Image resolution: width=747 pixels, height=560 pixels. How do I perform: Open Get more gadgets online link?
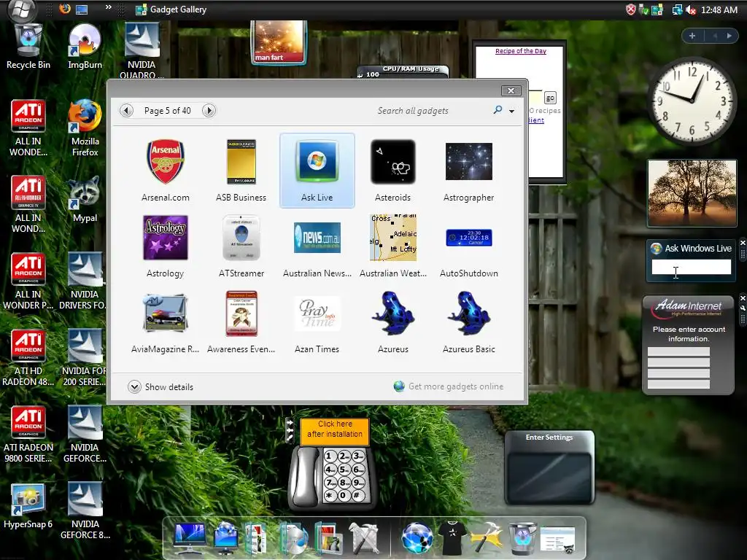pyautogui.click(x=449, y=386)
